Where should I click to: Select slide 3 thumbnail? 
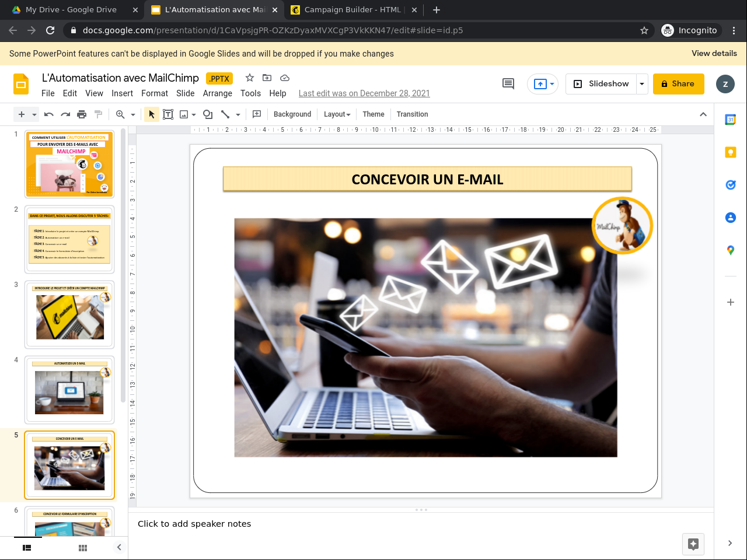69,314
